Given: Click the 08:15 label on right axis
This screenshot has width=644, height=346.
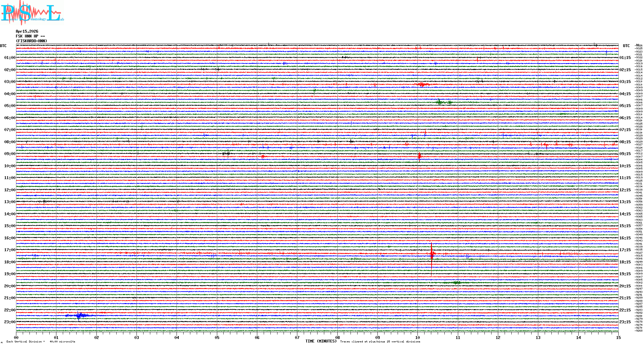Looking at the screenshot, I should click(x=625, y=142).
